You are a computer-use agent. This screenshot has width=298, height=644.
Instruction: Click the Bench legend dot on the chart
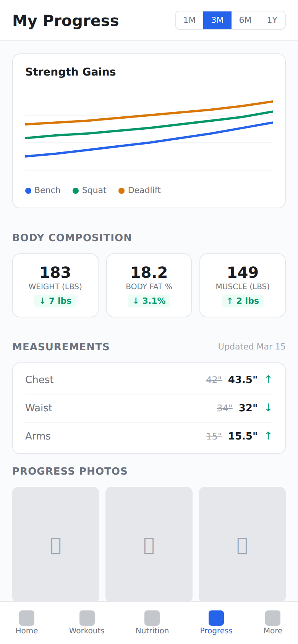pyautogui.click(x=28, y=190)
